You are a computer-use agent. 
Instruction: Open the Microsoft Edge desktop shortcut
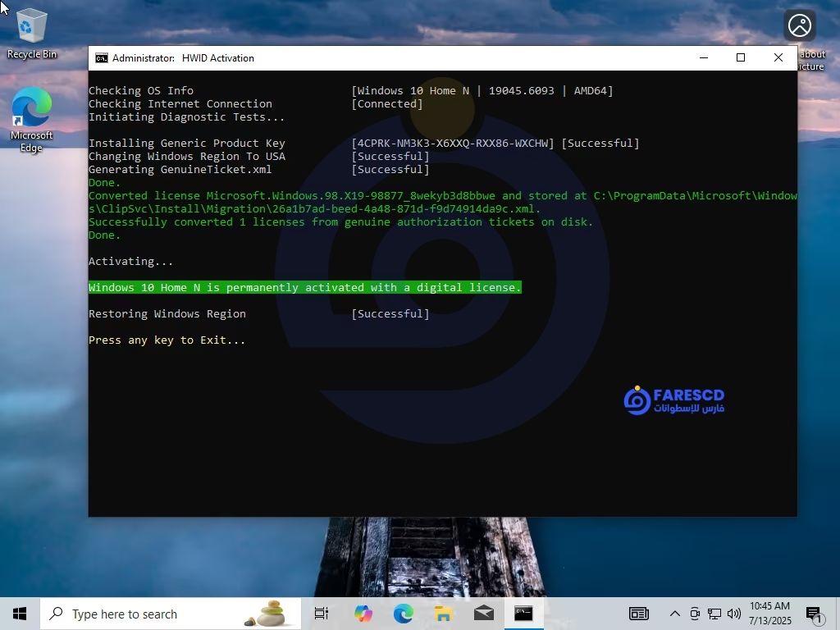pos(32,120)
